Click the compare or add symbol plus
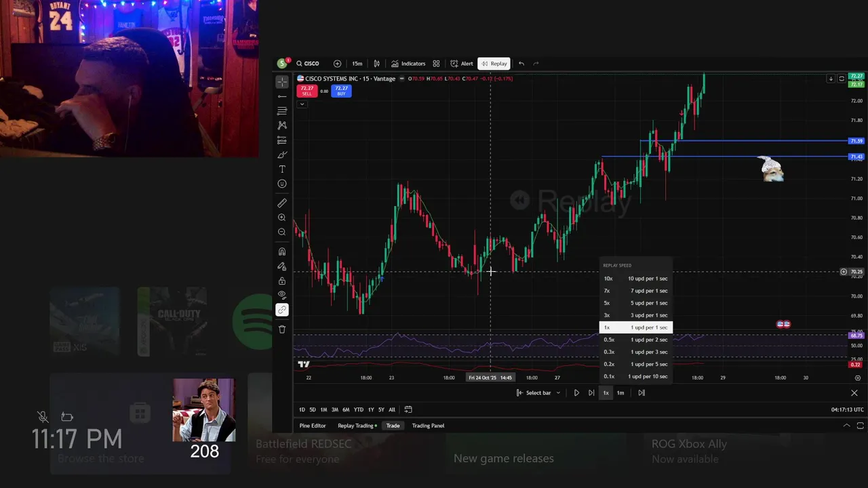868x488 pixels. pos(337,64)
